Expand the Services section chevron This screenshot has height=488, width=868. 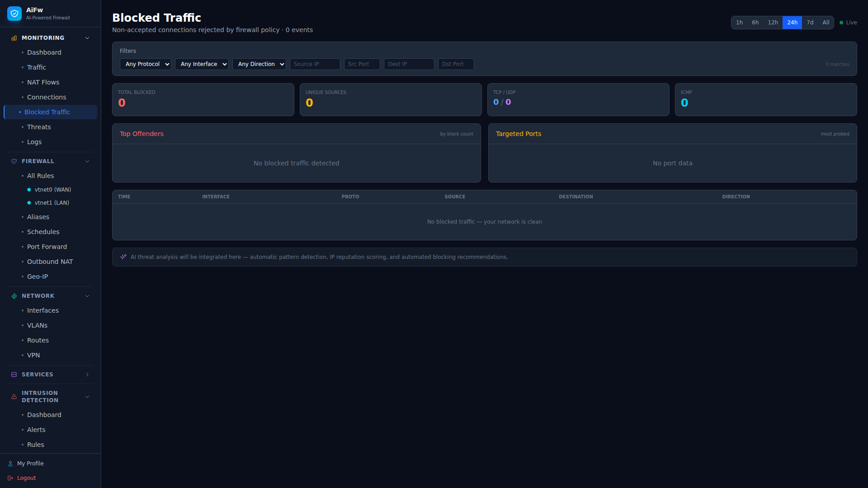pos(87,375)
